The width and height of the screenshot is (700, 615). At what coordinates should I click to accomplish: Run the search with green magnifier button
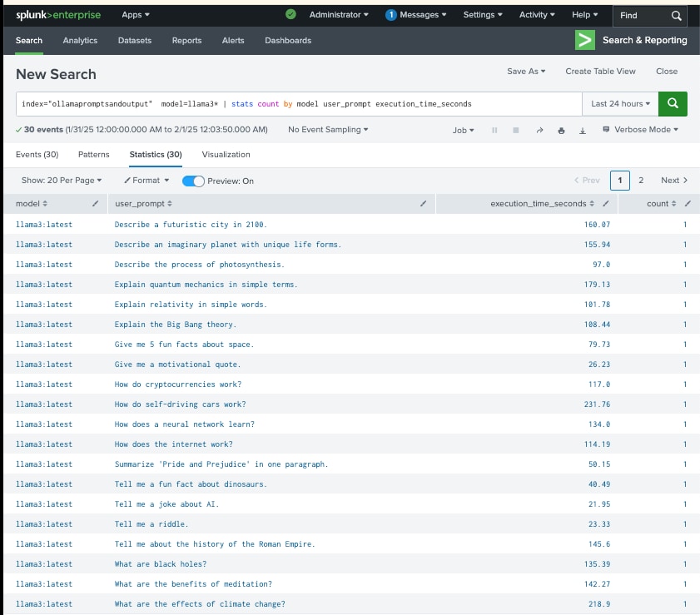click(673, 103)
